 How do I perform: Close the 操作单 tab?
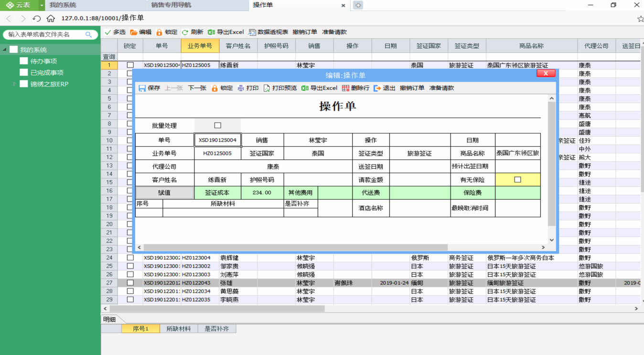tap(343, 6)
